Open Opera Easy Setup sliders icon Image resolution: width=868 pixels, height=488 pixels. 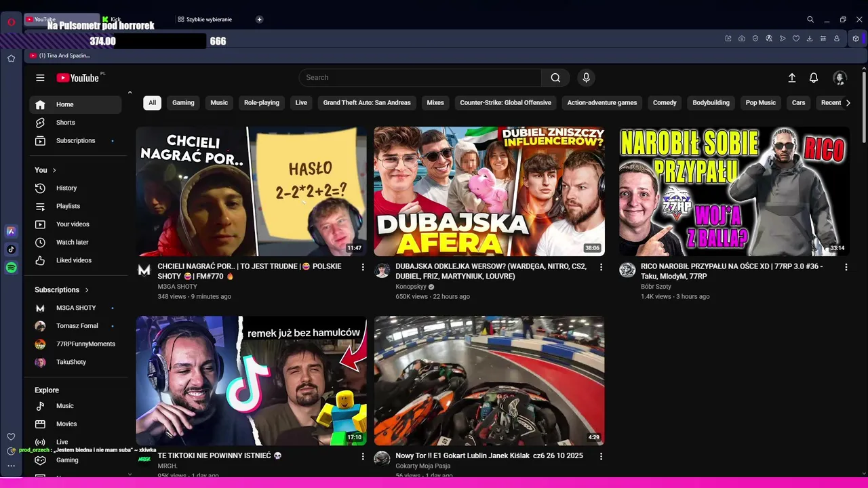(x=823, y=39)
